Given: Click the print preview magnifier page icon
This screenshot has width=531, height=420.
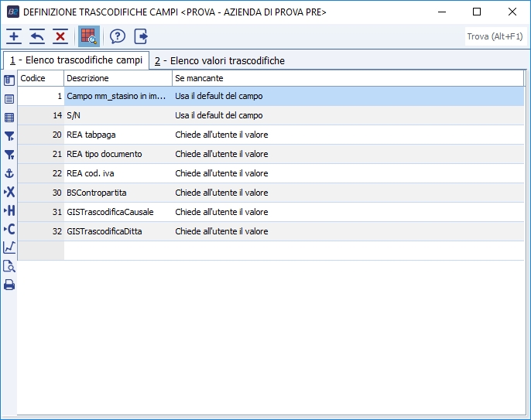Looking at the screenshot, I should click(x=9, y=266).
